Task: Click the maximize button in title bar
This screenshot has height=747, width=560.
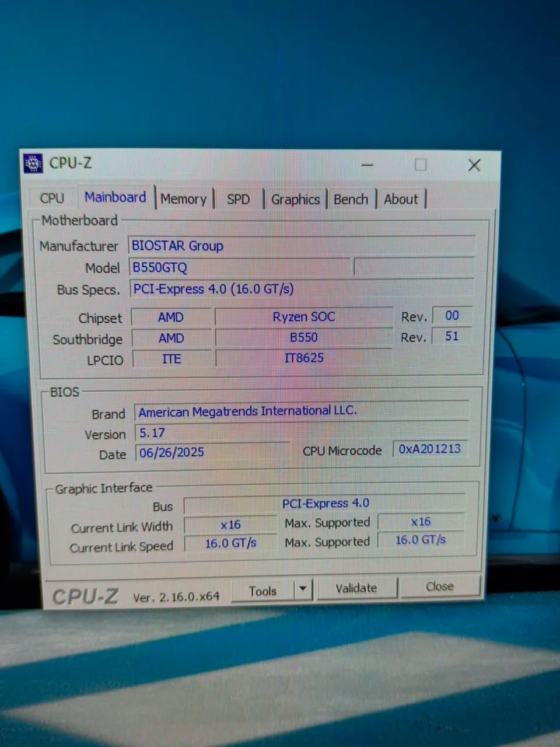Action: point(421,165)
